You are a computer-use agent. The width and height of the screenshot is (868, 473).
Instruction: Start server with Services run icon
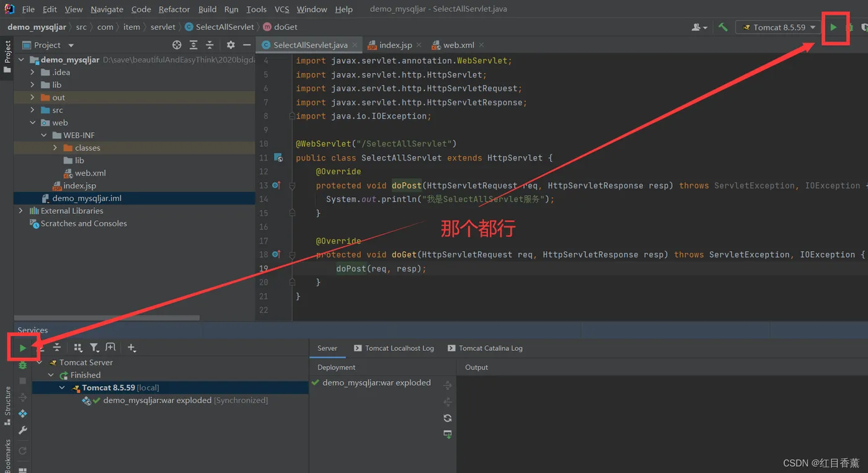tap(23, 348)
